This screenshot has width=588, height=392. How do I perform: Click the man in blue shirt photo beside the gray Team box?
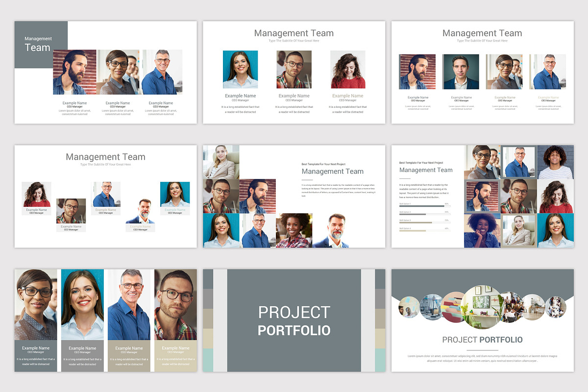tap(162, 72)
